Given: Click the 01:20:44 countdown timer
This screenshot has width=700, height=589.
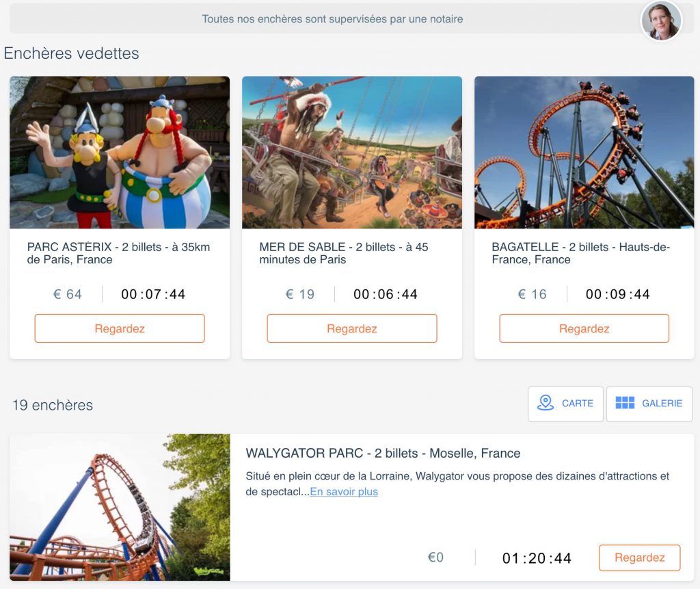Looking at the screenshot, I should coord(537,558).
